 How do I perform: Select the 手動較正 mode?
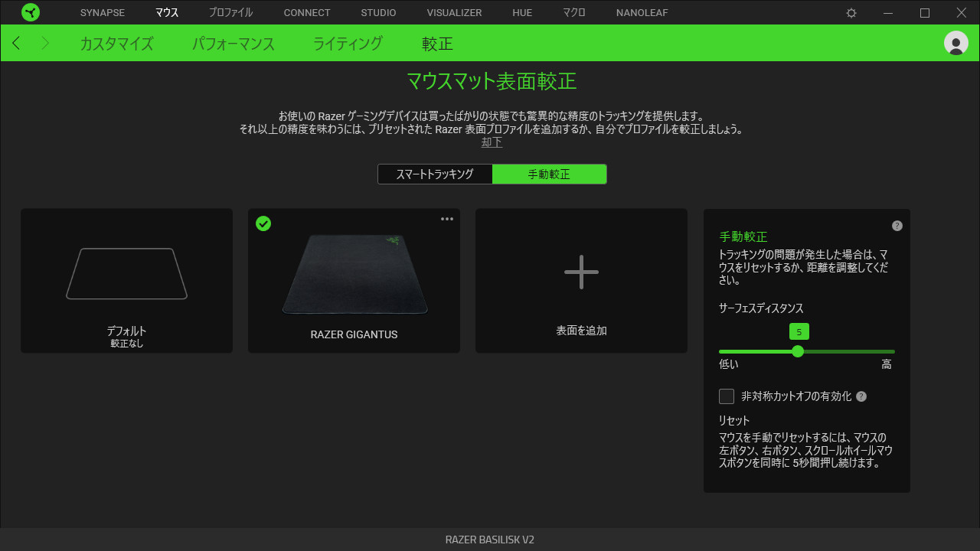pyautogui.click(x=549, y=174)
